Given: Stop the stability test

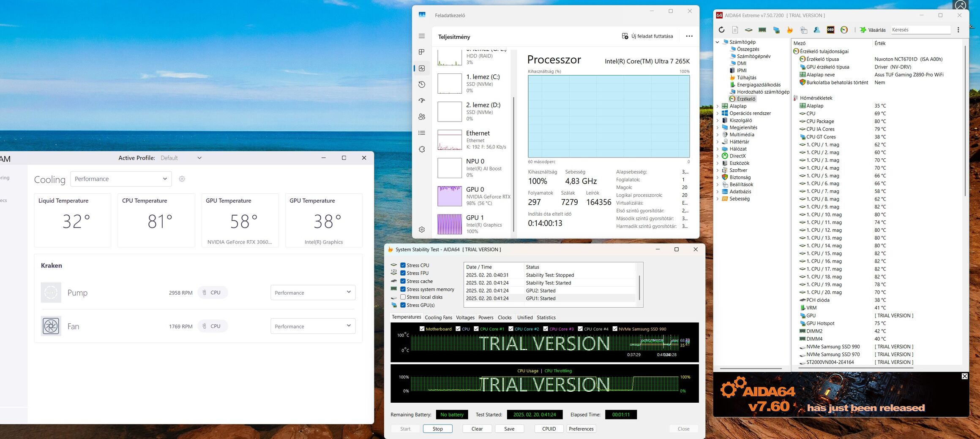Looking at the screenshot, I should 438,429.
